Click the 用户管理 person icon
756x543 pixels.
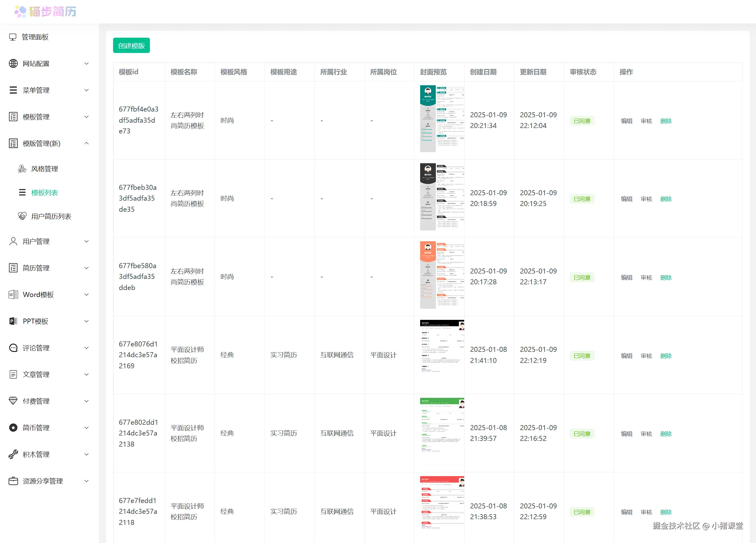(x=13, y=241)
